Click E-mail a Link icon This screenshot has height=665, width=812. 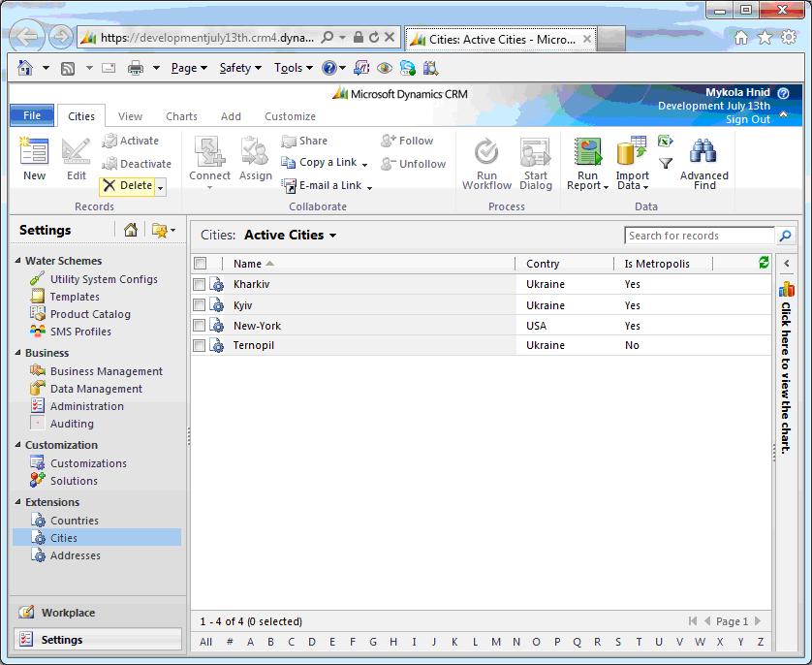click(289, 185)
